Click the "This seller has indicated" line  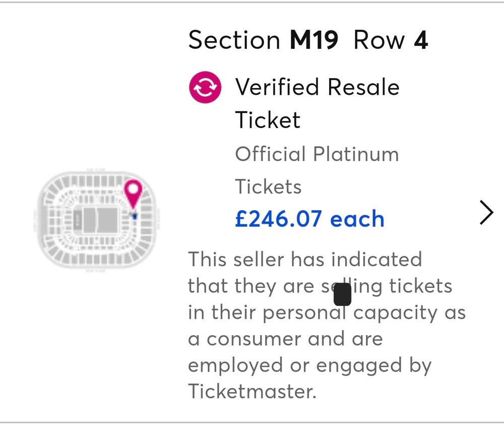point(304,260)
